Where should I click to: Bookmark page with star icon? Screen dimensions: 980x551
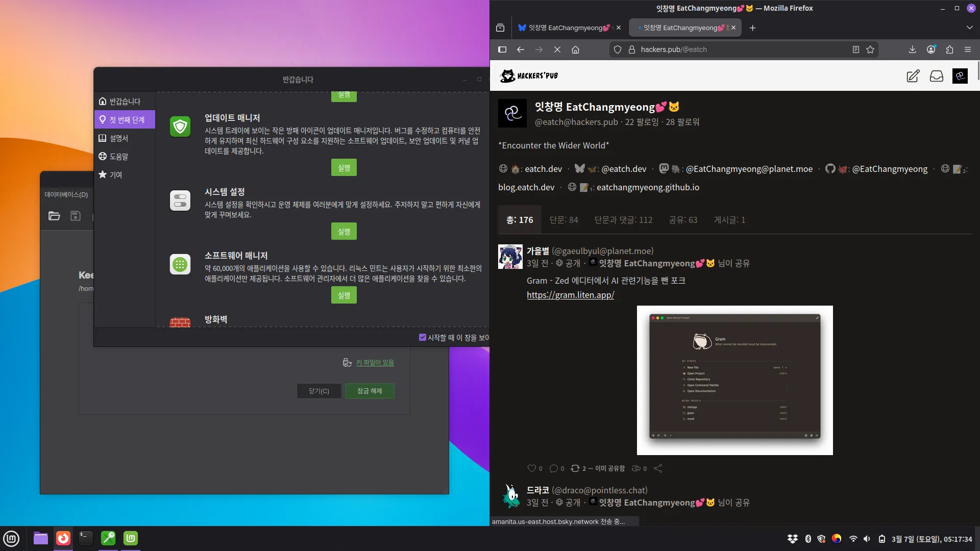(870, 49)
